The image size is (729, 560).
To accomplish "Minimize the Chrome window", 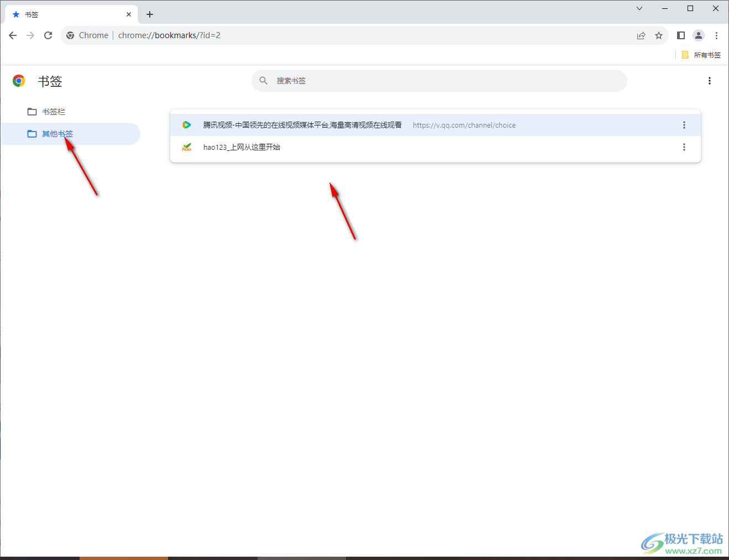I will [x=665, y=8].
